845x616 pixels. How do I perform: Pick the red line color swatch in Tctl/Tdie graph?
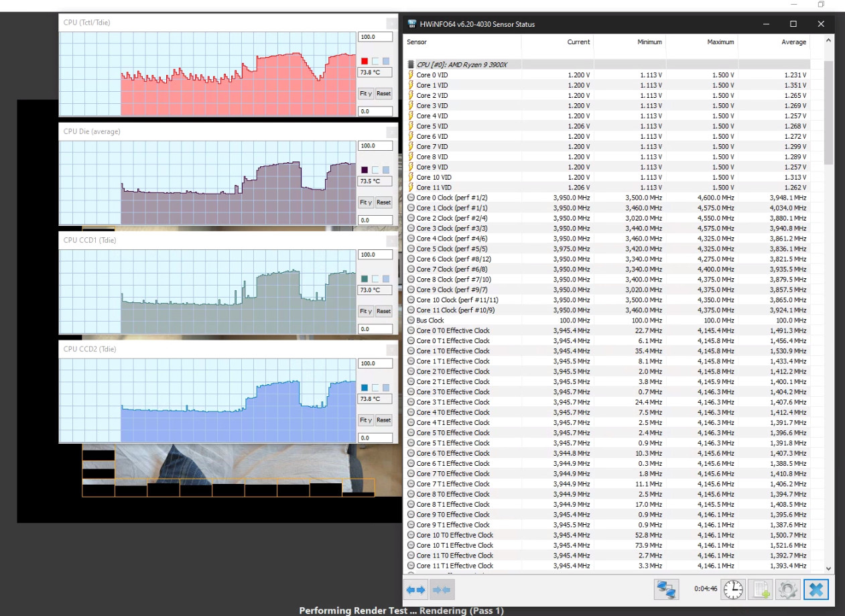click(365, 61)
